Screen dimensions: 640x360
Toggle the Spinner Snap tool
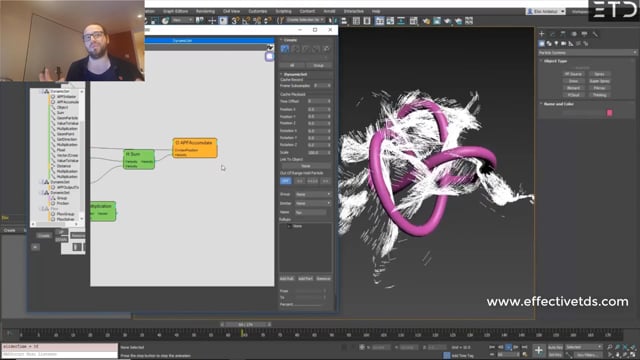pyautogui.click(x=267, y=20)
